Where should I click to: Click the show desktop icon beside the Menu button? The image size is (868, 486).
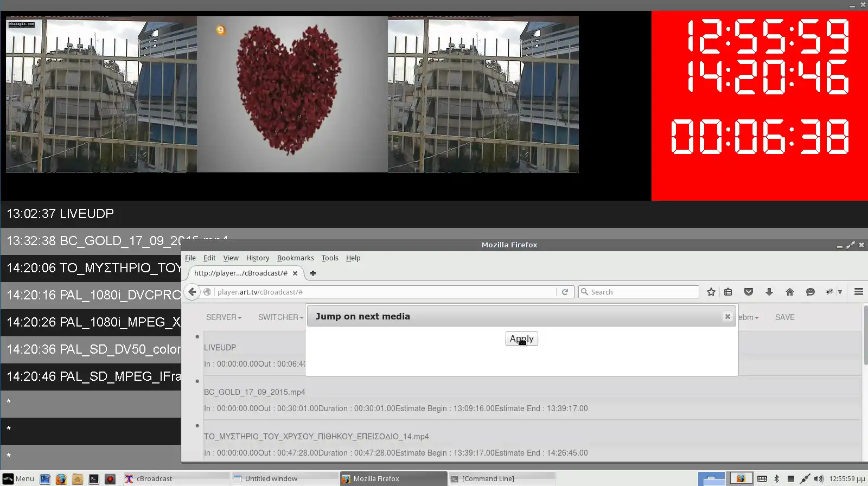pos(45,479)
